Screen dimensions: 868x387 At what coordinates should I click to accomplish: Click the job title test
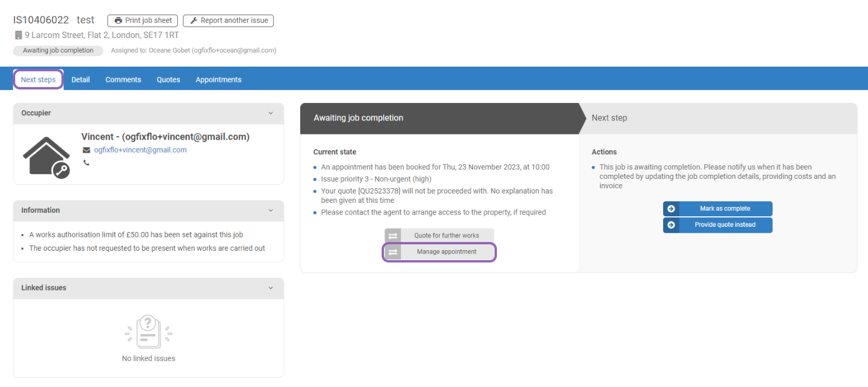pos(85,20)
